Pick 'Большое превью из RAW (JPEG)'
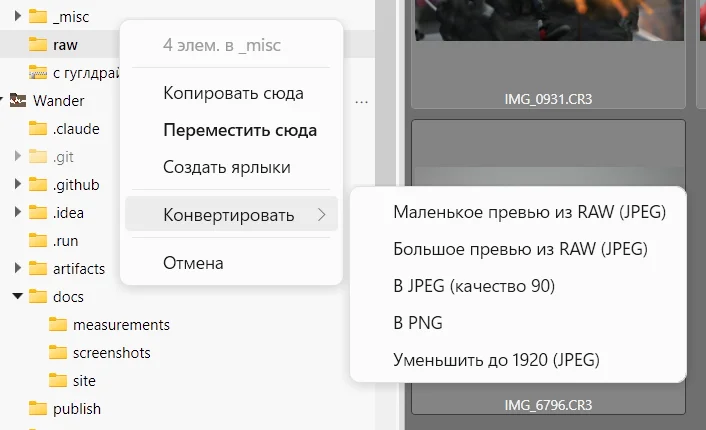The image size is (706, 430). point(518,249)
